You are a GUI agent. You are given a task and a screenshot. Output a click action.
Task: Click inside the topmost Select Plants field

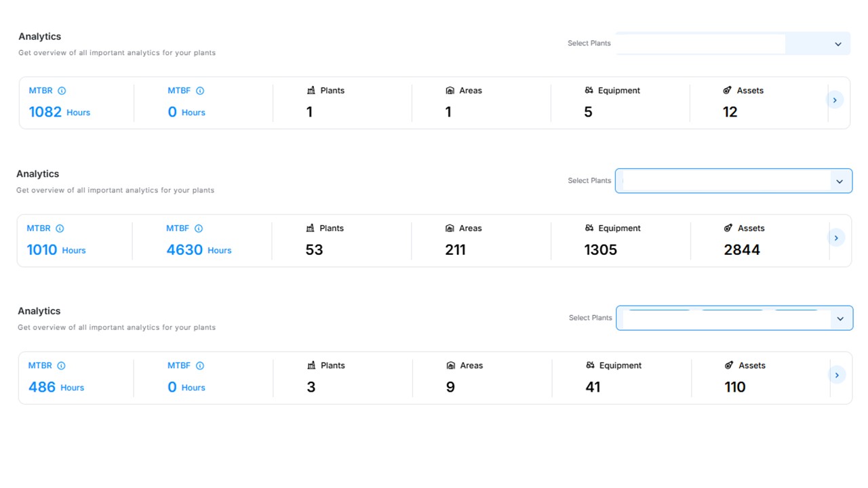point(700,44)
